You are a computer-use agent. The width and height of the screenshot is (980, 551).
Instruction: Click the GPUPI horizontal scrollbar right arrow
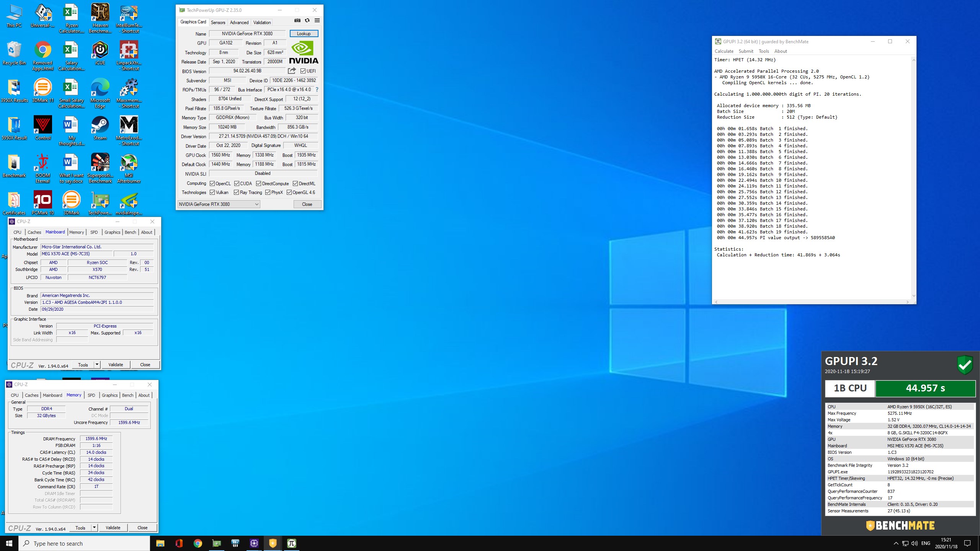click(x=907, y=302)
